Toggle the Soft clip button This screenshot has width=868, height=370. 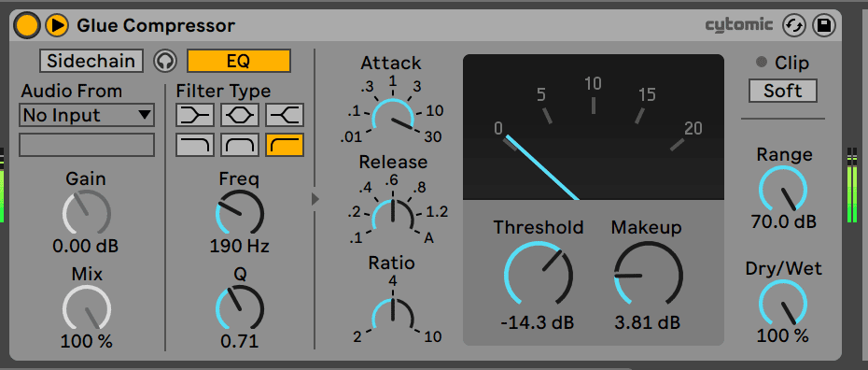pos(783,91)
